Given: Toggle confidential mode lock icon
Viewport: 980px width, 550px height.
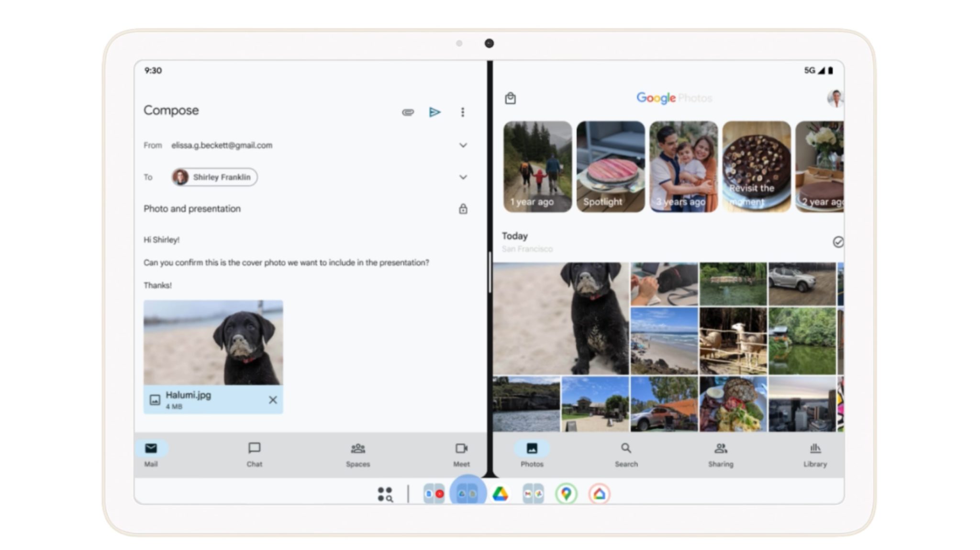Looking at the screenshot, I should click(463, 209).
